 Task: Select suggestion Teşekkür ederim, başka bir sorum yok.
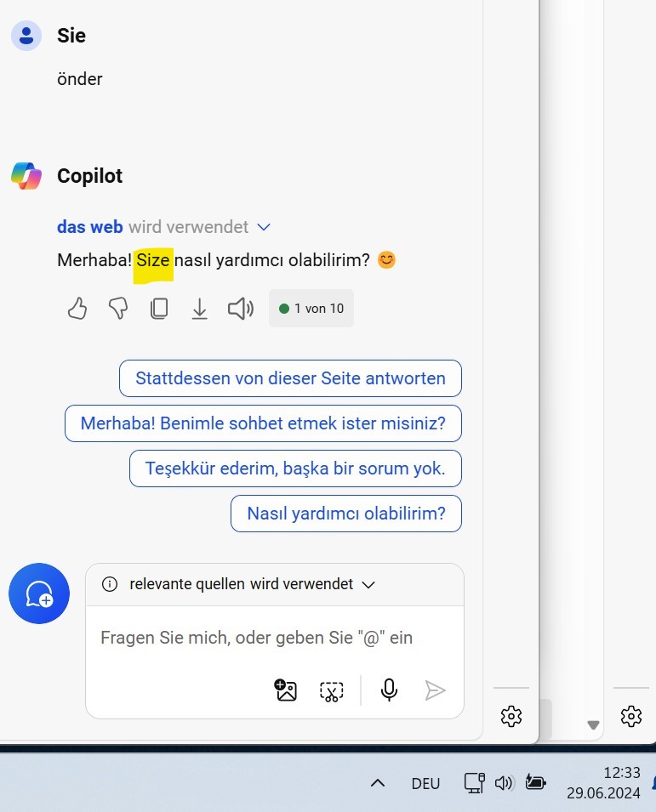(295, 468)
